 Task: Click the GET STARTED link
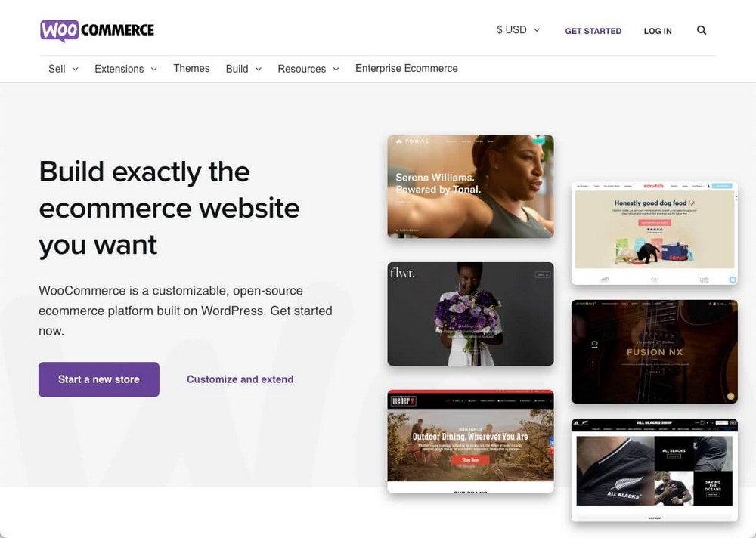click(x=593, y=31)
